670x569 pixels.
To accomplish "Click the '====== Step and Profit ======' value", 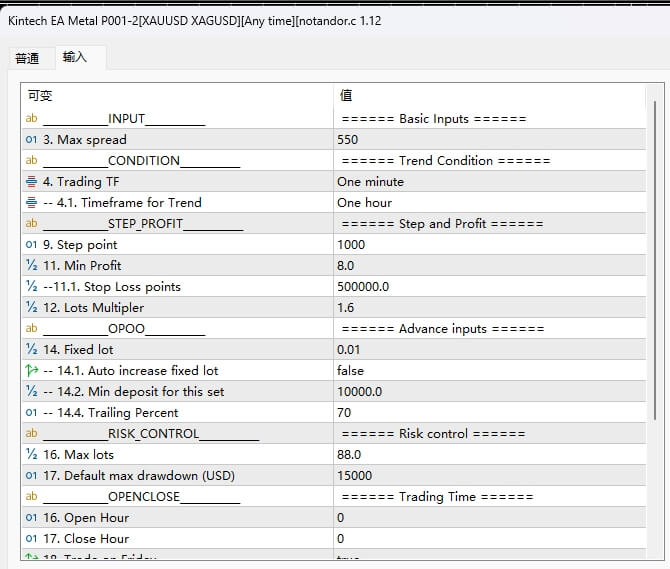I will click(x=442, y=223).
